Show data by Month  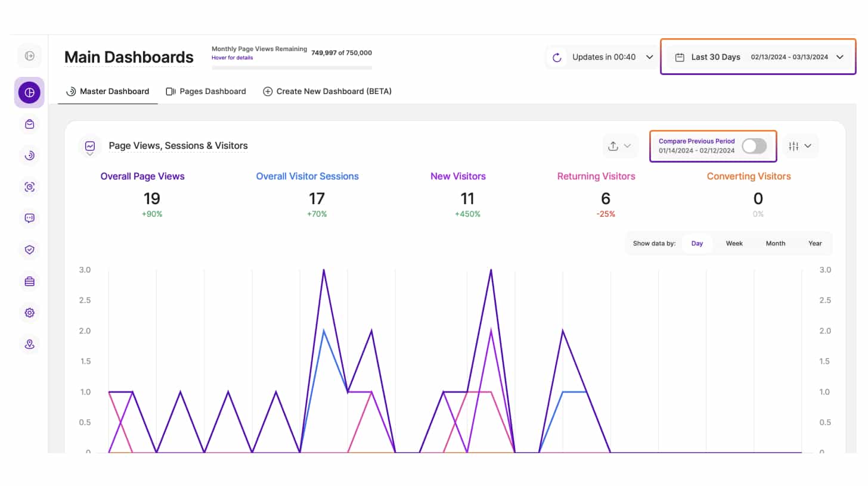(775, 243)
